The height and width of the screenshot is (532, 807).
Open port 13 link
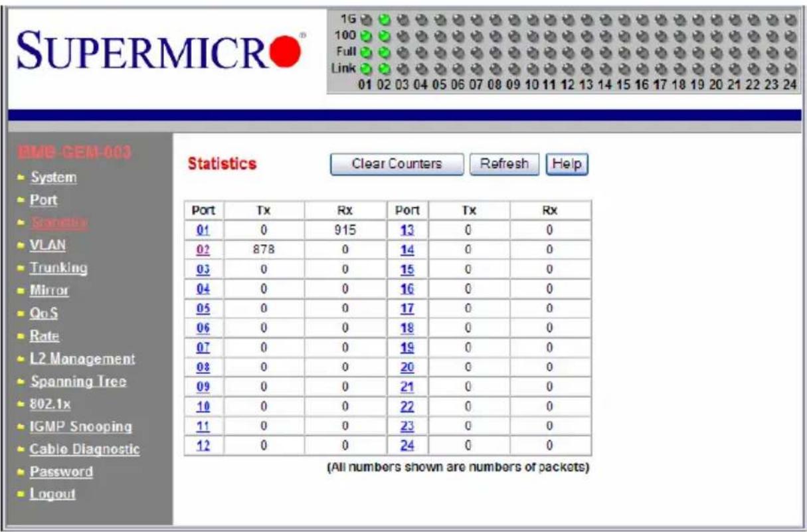(x=408, y=230)
